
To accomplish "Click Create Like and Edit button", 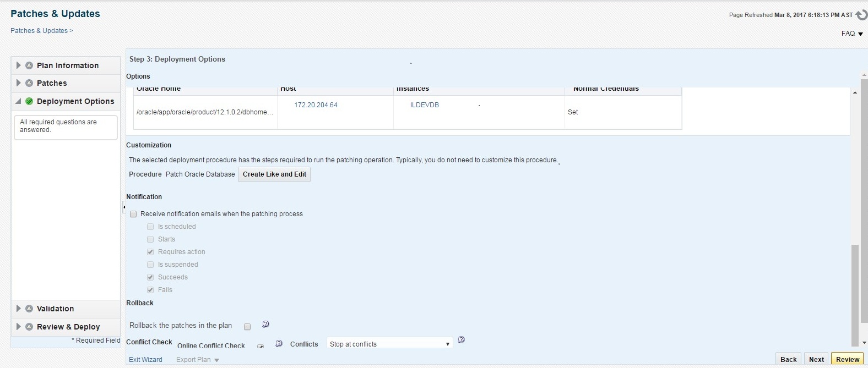I will pyautogui.click(x=274, y=174).
